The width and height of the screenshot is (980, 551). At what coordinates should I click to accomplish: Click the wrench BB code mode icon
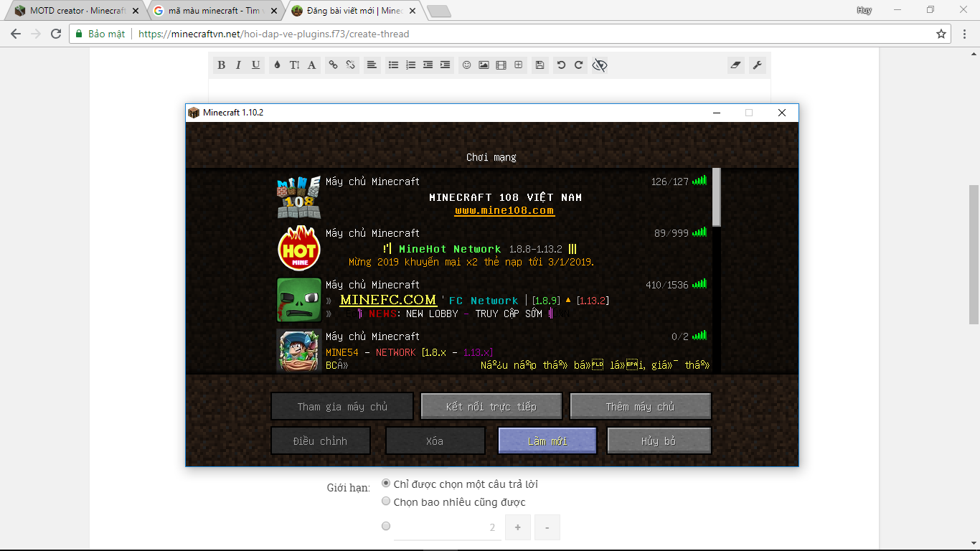[x=757, y=65]
